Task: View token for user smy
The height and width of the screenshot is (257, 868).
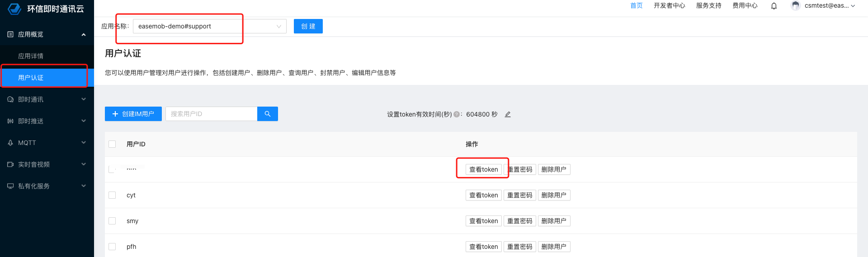Action: pos(484,221)
